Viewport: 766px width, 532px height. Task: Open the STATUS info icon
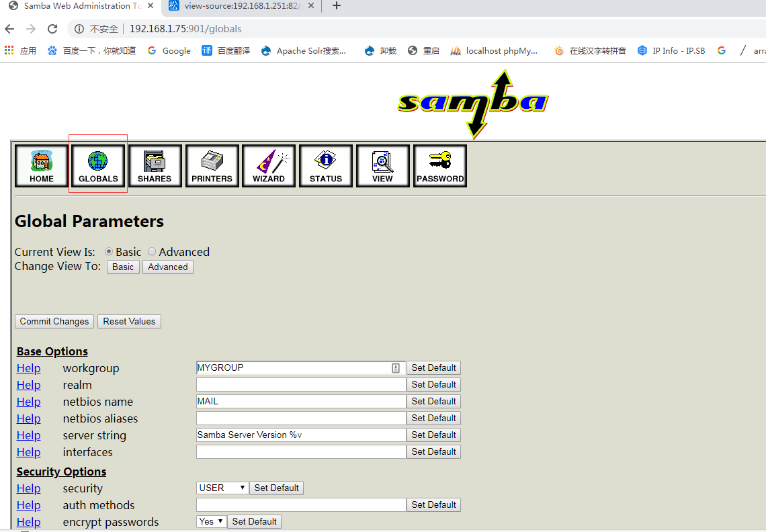(326, 166)
